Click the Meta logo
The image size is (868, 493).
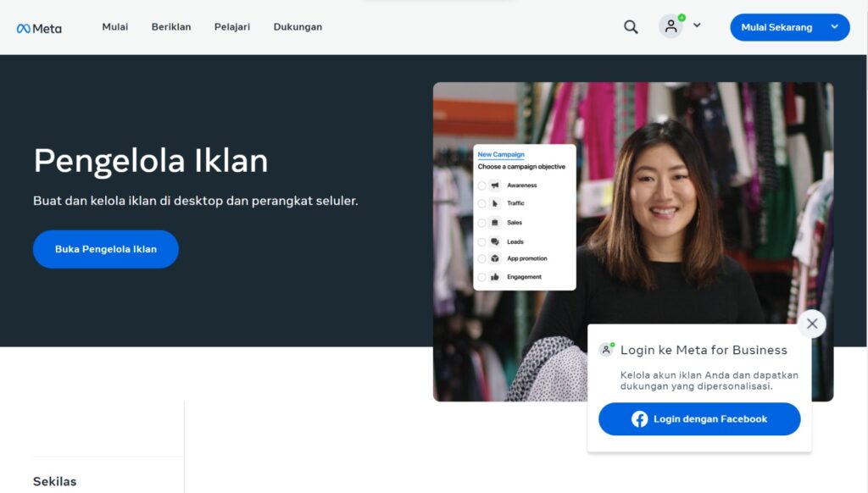pyautogui.click(x=37, y=27)
